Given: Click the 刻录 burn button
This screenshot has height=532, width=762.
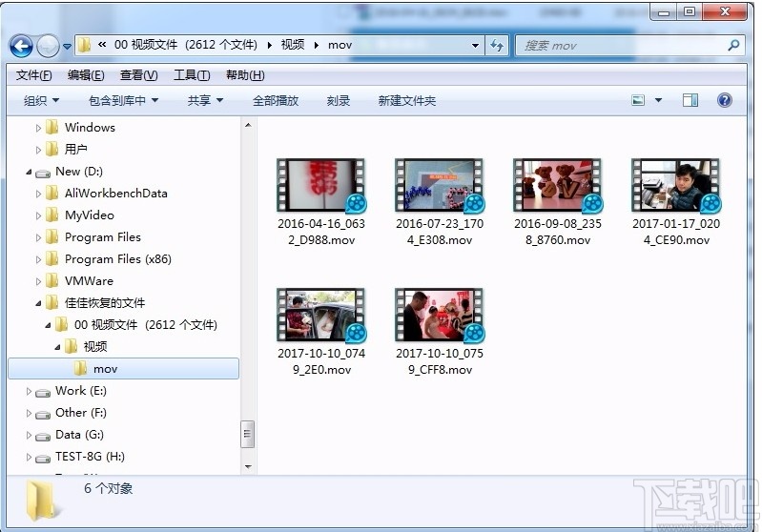Looking at the screenshot, I should tap(339, 100).
